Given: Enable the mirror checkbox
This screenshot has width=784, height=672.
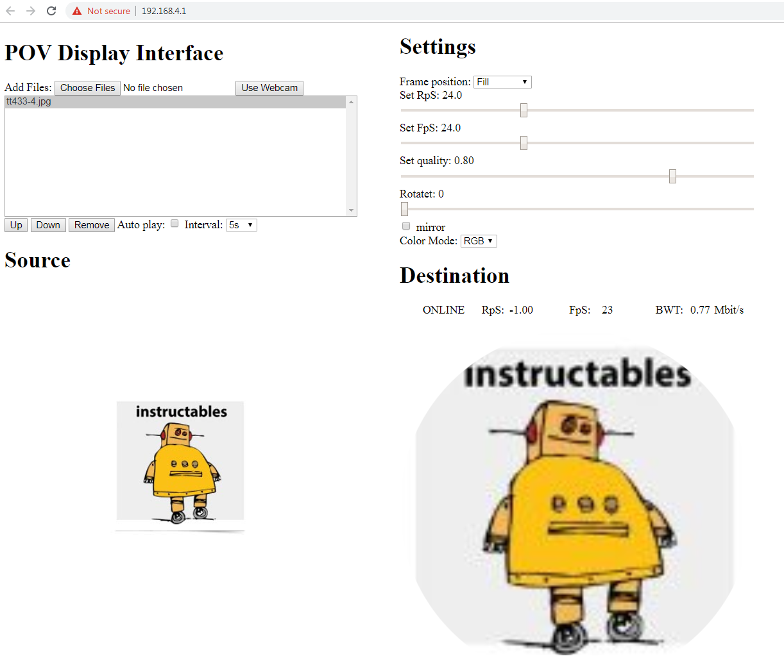Looking at the screenshot, I should coord(405,226).
